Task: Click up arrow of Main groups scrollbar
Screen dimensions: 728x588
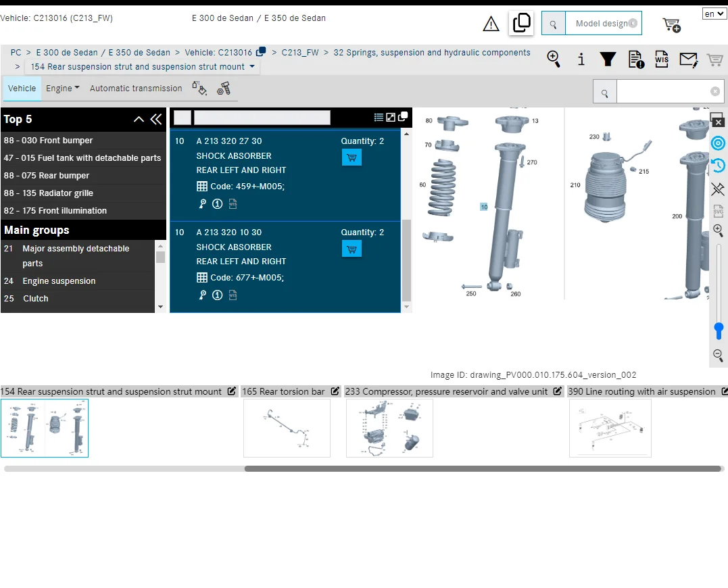Action: pos(161,246)
